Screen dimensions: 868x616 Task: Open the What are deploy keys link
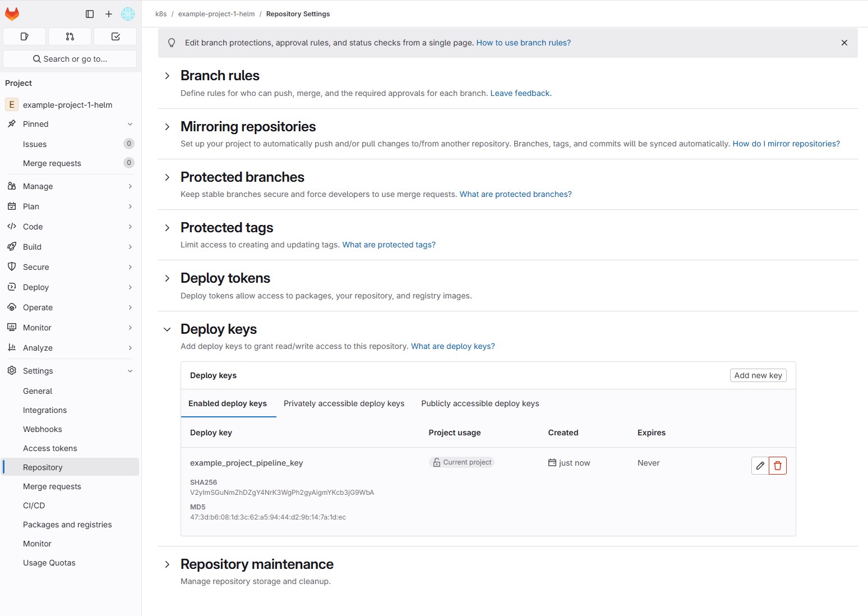453,346
